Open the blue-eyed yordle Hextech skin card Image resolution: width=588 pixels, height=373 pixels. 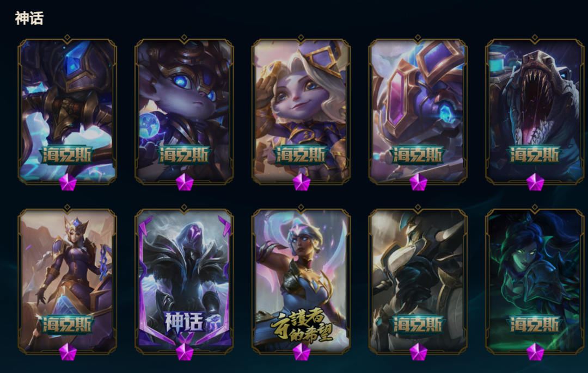coord(184,111)
